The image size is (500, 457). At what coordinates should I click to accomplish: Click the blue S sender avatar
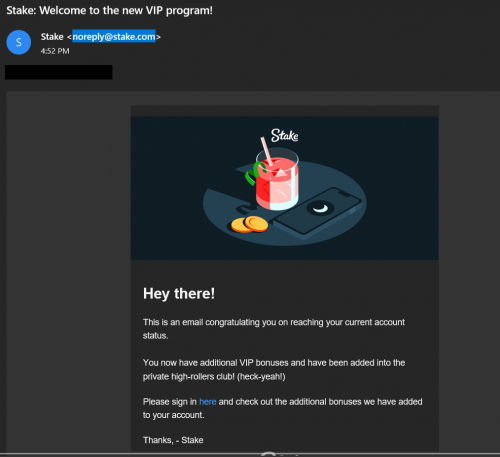(19, 42)
